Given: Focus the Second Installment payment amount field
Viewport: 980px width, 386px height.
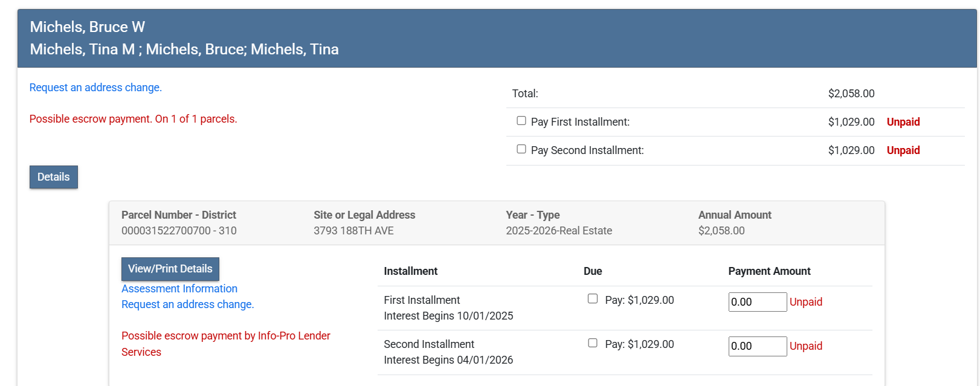Looking at the screenshot, I should 757,346.
